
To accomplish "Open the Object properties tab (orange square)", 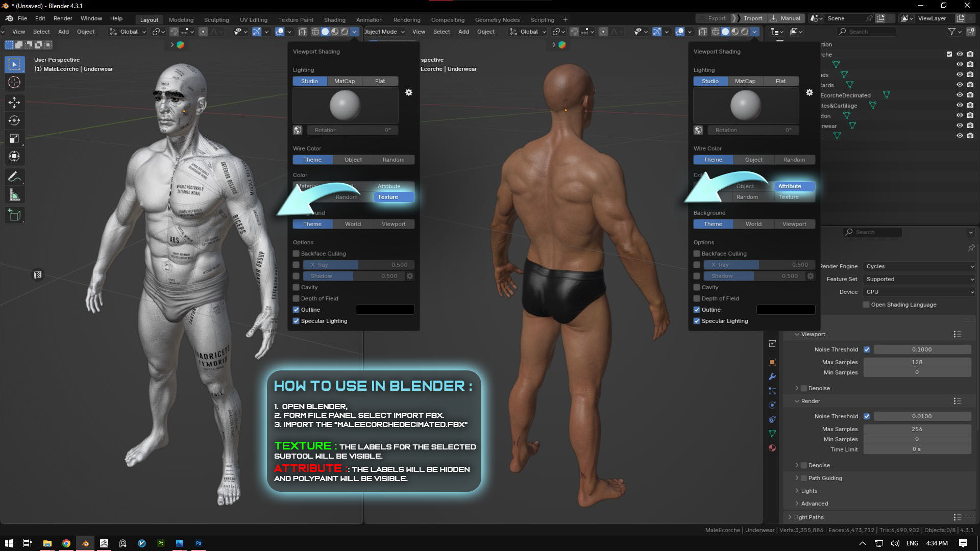I will pyautogui.click(x=772, y=362).
